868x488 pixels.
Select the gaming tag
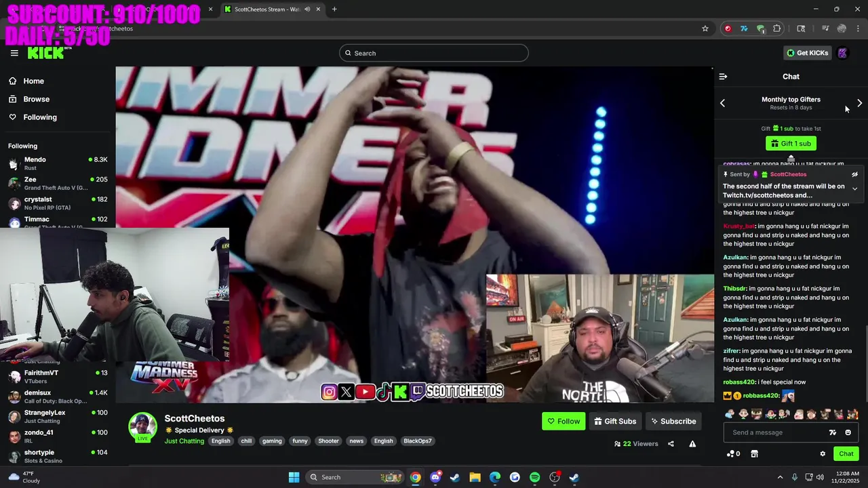tap(272, 441)
